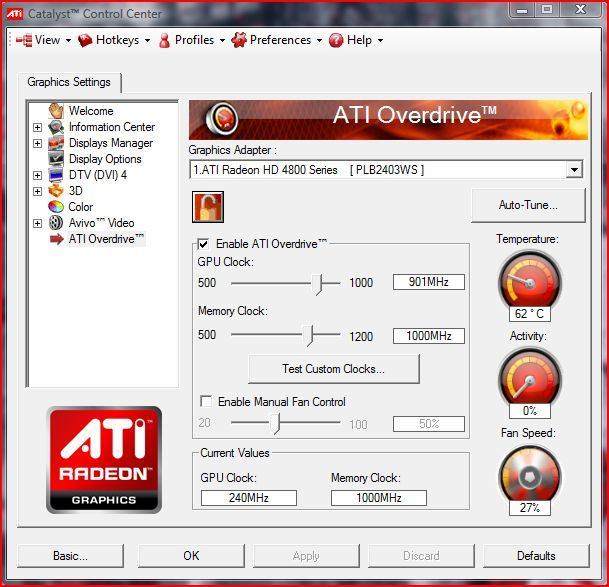
Task: Click the Help question mark icon
Action: (x=336, y=40)
